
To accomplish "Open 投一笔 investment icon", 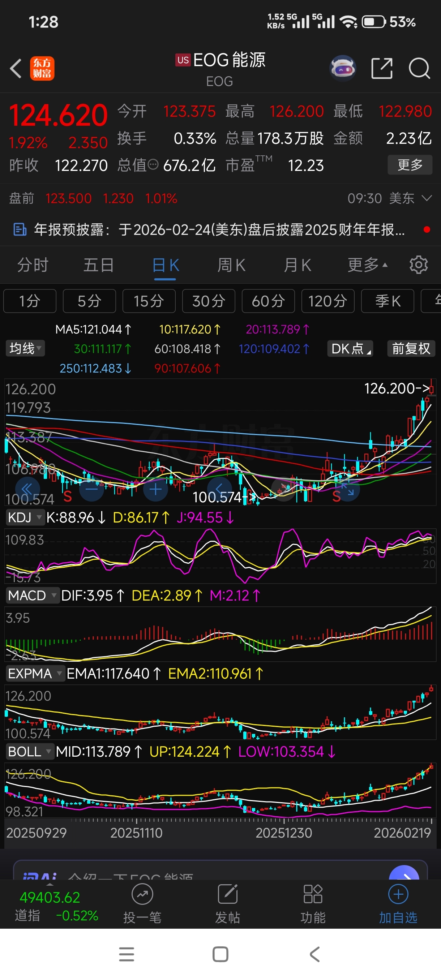I will point(142,894).
